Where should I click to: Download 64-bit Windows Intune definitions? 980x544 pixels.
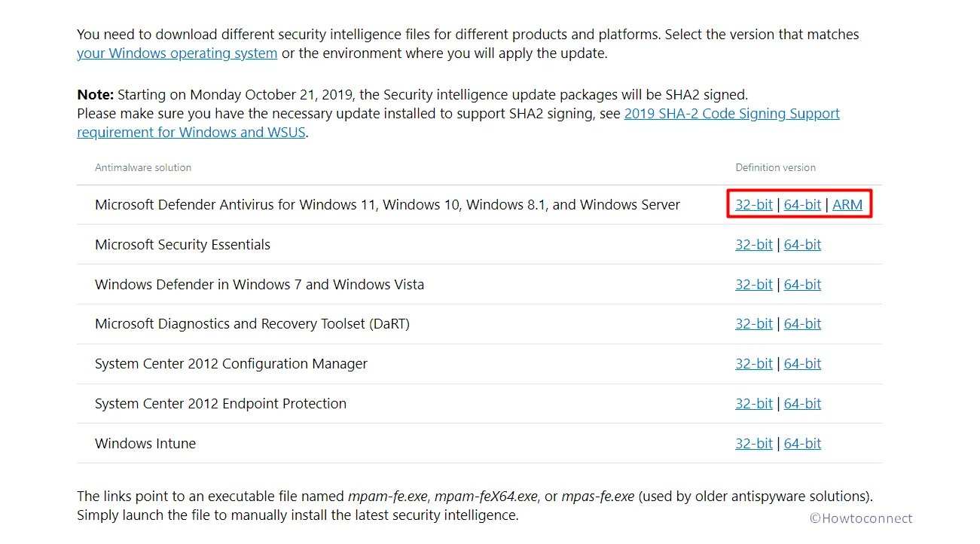point(802,443)
